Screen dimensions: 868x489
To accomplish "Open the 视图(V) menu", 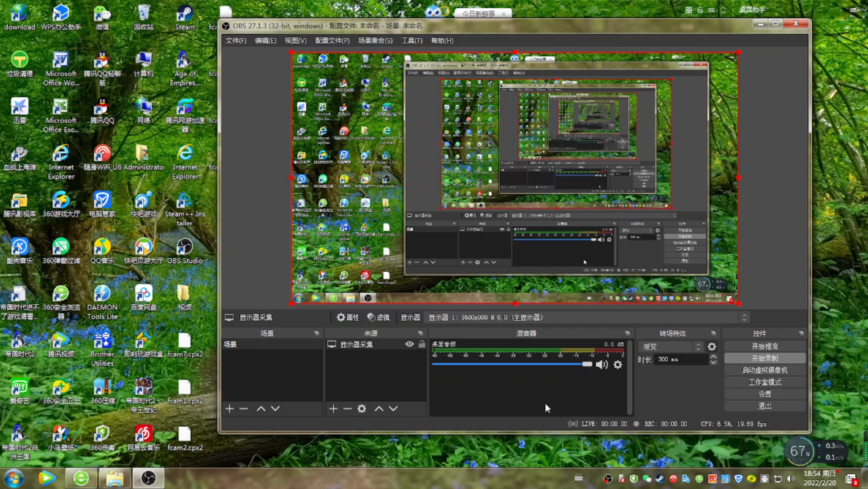I will coord(295,41).
